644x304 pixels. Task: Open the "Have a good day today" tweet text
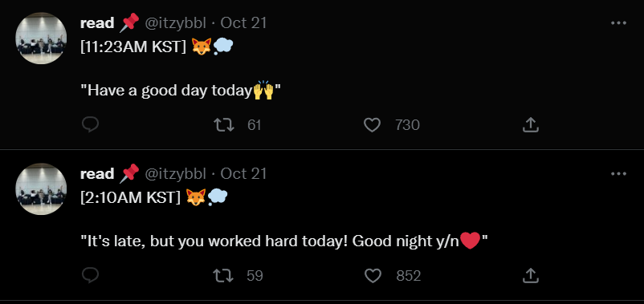coord(181,91)
